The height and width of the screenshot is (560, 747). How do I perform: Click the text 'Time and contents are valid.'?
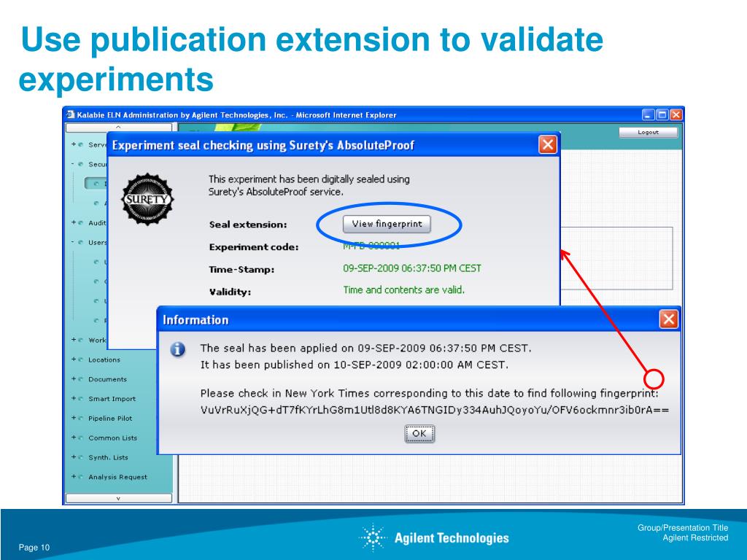404,289
